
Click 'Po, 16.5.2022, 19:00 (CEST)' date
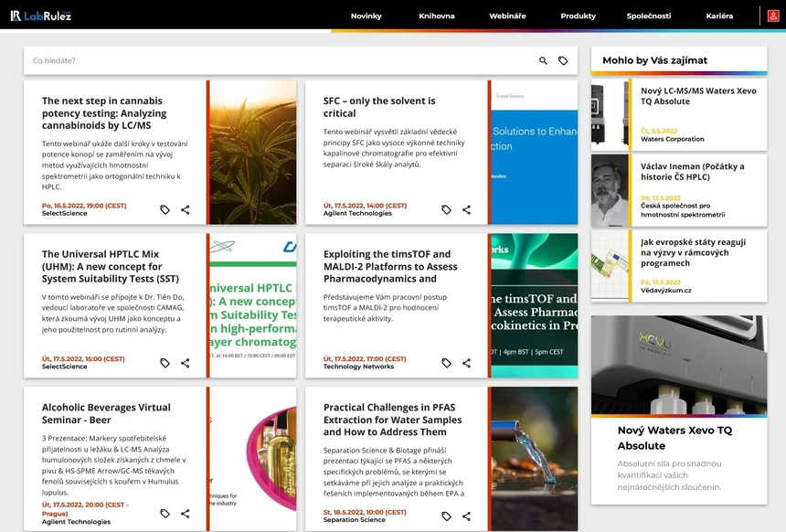pos(84,206)
